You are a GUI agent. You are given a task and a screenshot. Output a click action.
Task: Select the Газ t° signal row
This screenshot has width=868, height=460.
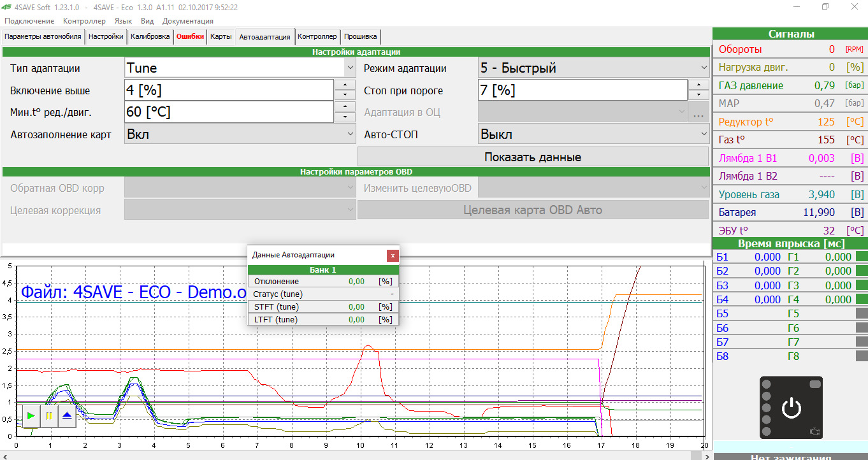click(x=790, y=140)
